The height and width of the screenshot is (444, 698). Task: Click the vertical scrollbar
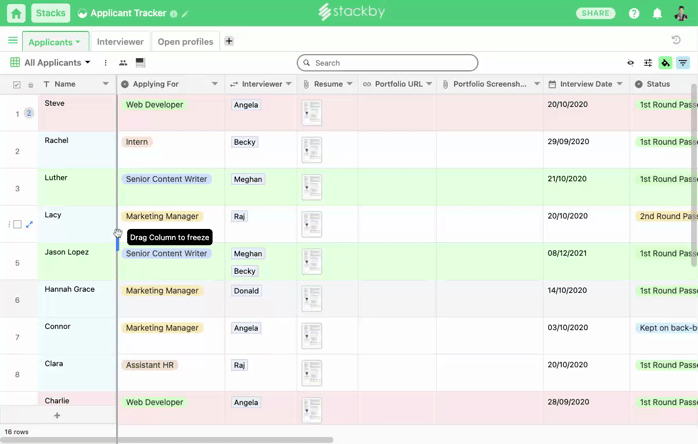[694, 175]
